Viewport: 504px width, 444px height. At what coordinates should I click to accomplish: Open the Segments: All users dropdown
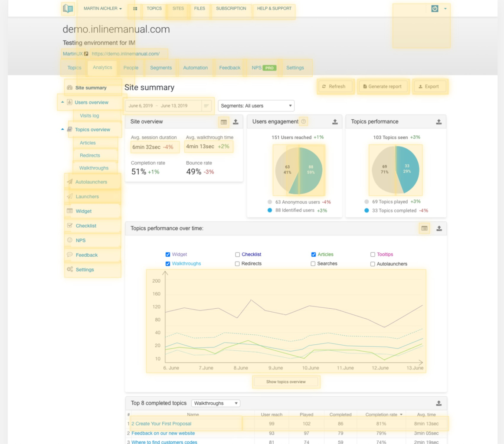[256, 106]
